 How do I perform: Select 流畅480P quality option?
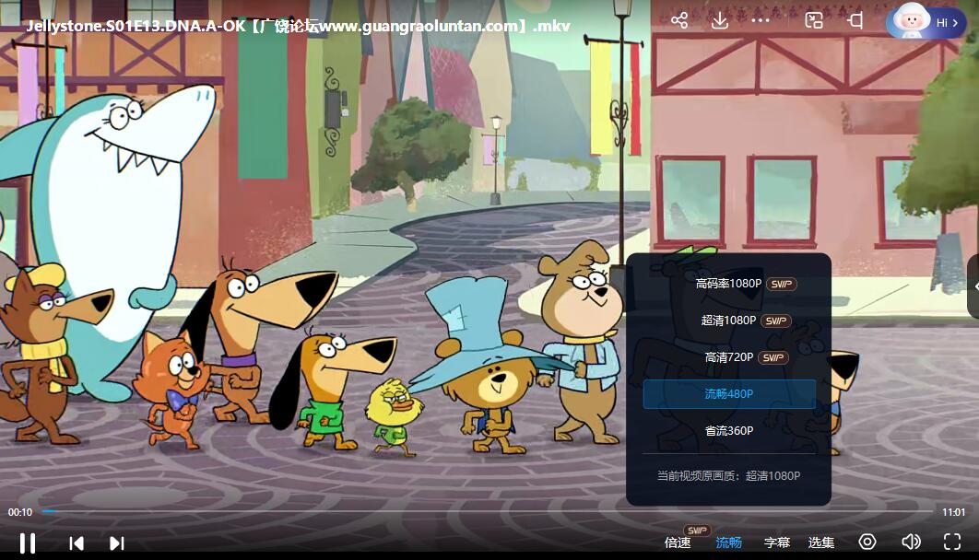click(x=729, y=394)
